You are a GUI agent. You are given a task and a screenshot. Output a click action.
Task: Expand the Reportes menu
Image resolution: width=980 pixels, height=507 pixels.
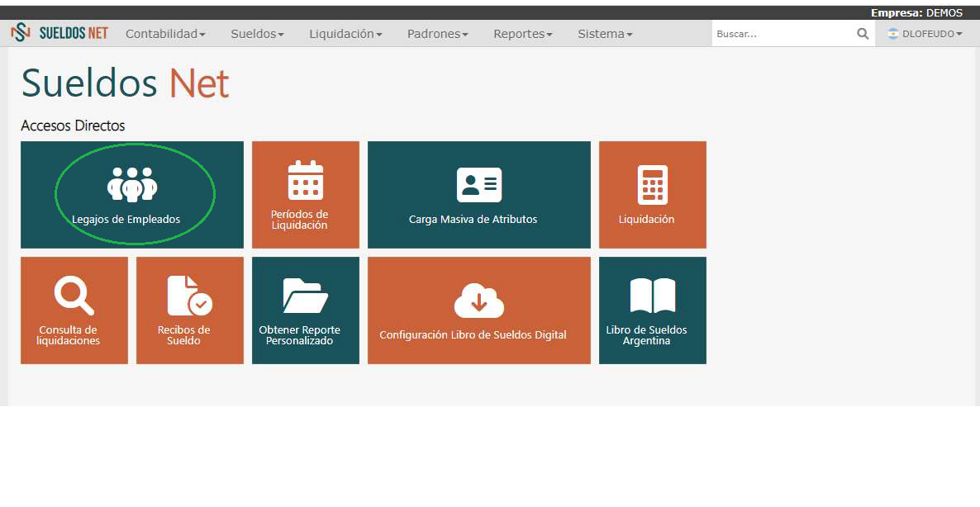[x=523, y=34]
